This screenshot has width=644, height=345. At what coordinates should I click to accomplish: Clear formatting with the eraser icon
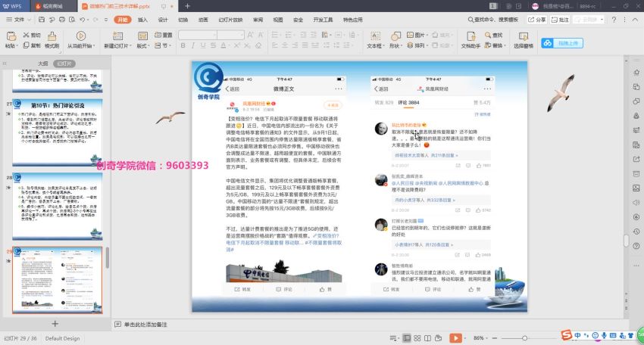click(258, 45)
